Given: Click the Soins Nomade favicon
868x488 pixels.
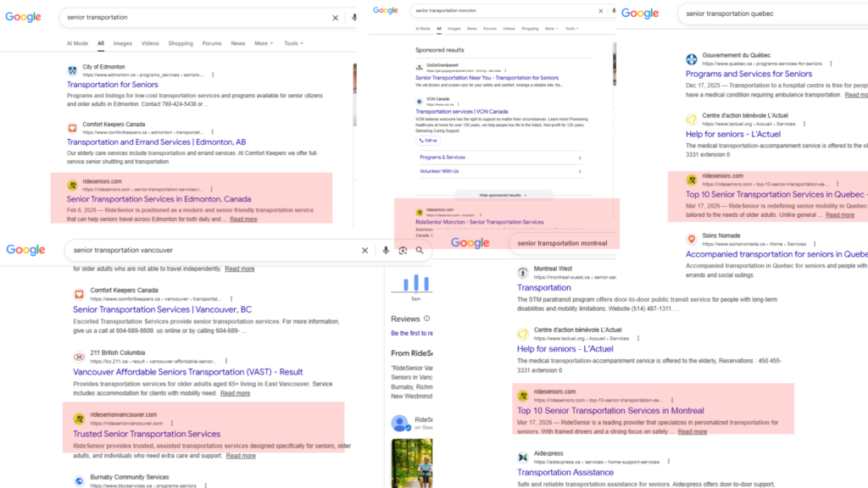Looking at the screenshot, I should tap(692, 240).
